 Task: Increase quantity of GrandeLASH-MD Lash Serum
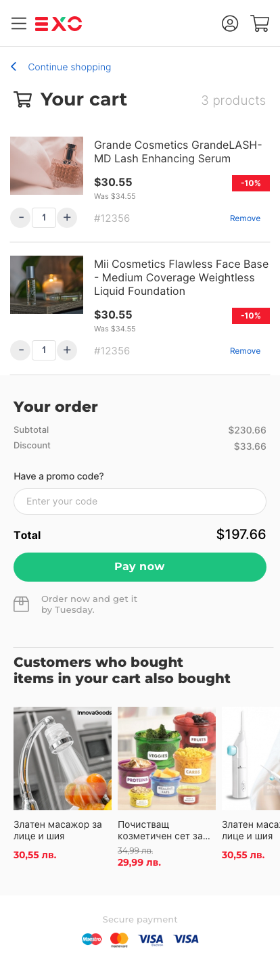66,218
